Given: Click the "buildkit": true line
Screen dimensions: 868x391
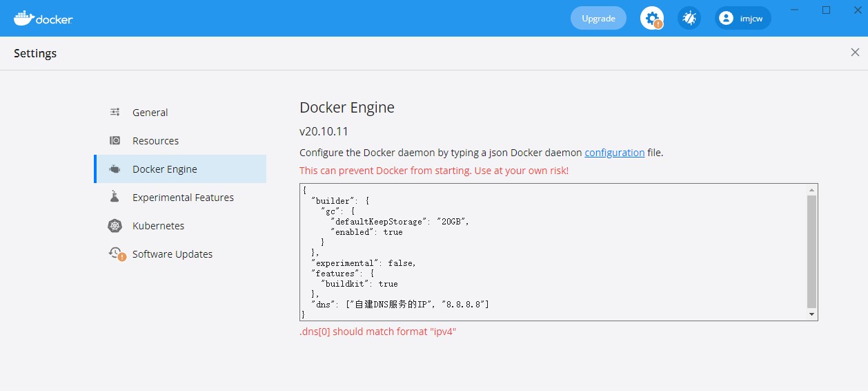Looking at the screenshot, I should pos(359,284).
